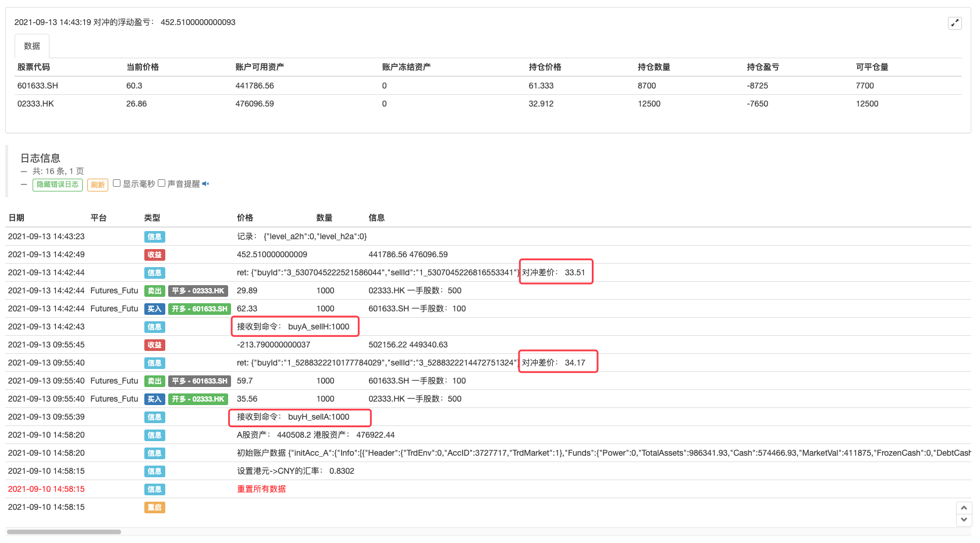Click 接收到命令: buyH_sellA:1000 message
The image size is (980, 543).
pyautogui.click(x=293, y=417)
